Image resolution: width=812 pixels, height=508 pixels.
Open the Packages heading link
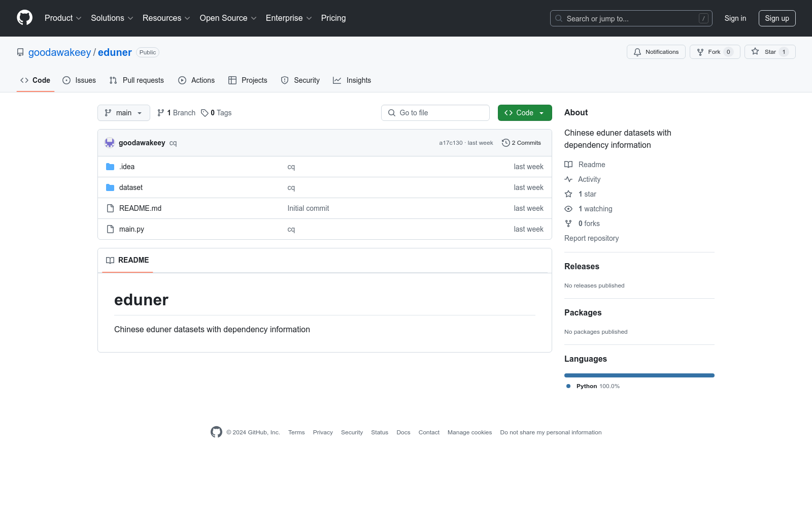click(x=583, y=312)
